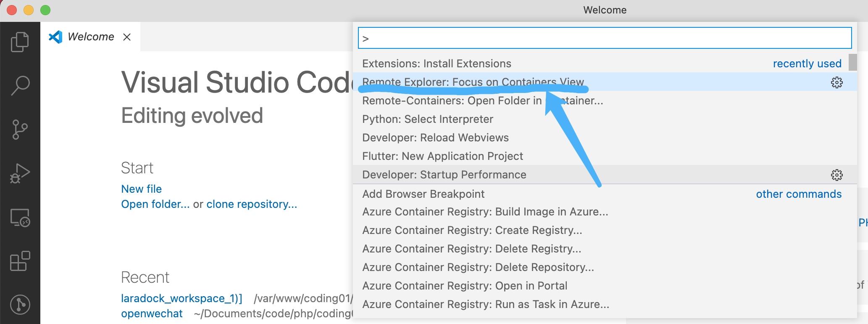Open the Explorer view in activity bar
Screen dimensions: 868x324
pos(20,42)
